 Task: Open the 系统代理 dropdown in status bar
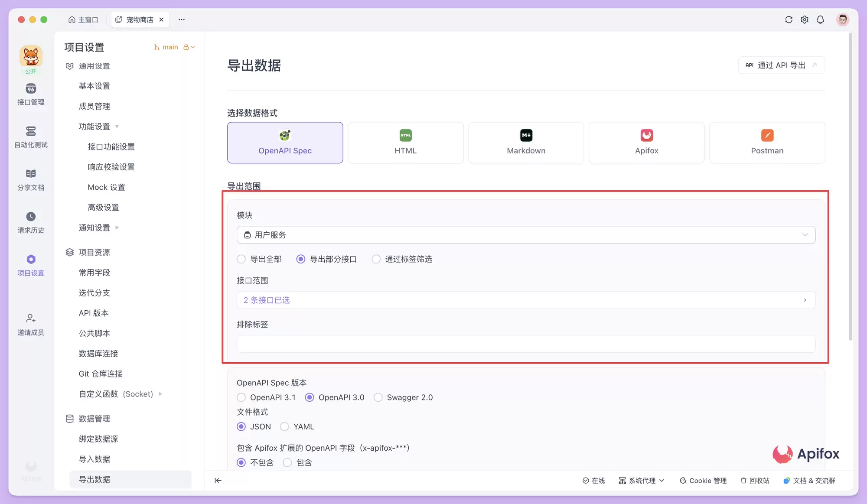point(642,481)
